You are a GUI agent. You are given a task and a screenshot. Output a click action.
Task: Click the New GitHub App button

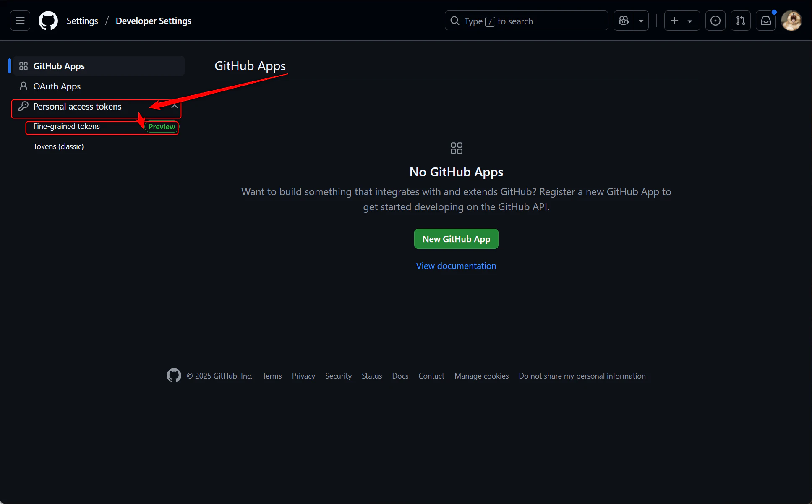[x=456, y=239]
